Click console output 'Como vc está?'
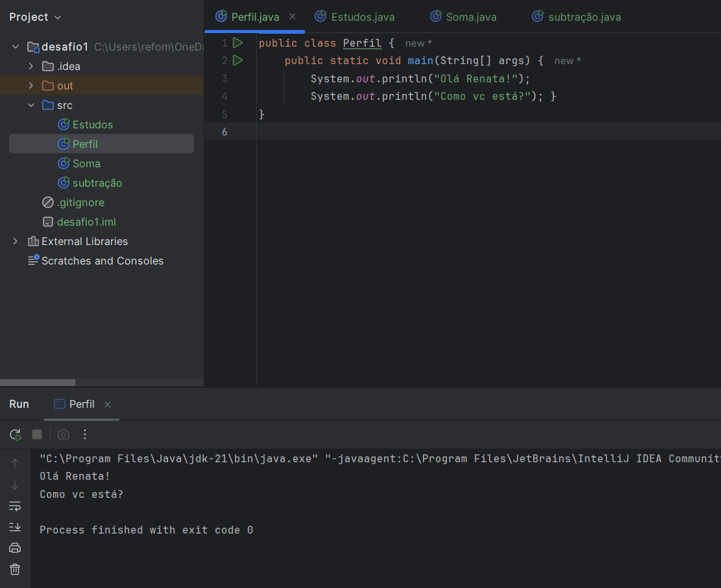 click(x=82, y=494)
